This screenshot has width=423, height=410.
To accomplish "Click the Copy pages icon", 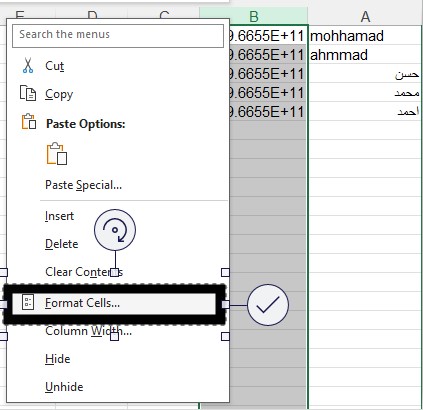I will pos(28,93).
